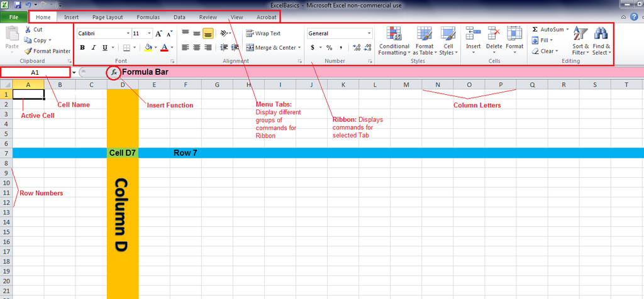This screenshot has width=644, height=299.
Task: Toggle Italic formatting
Action: coord(93,48)
